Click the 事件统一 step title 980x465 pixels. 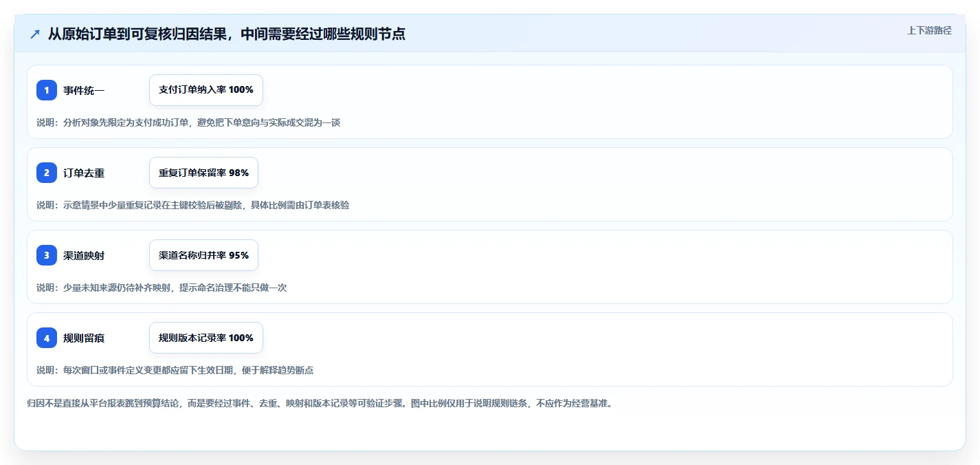(84, 90)
